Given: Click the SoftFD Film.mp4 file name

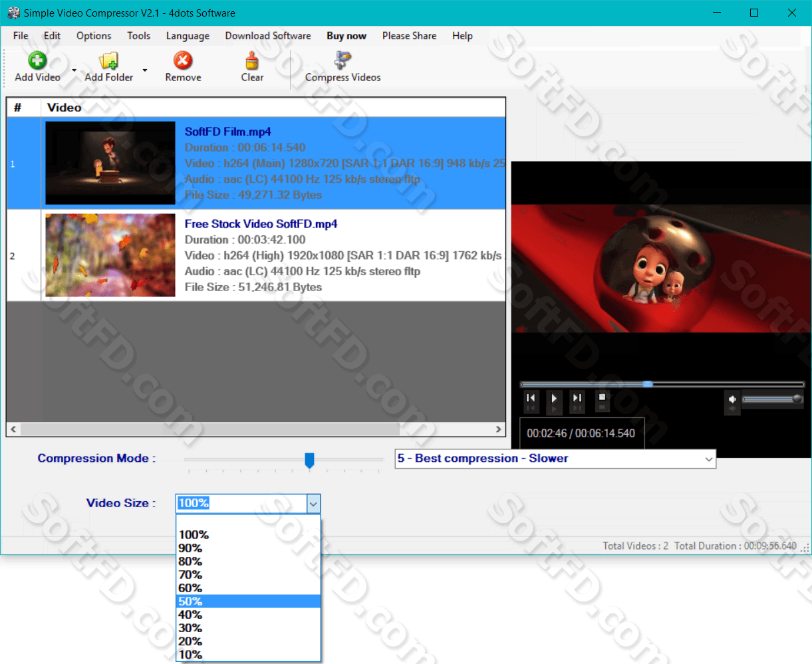Looking at the screenshot, I should tap(227, 132).
